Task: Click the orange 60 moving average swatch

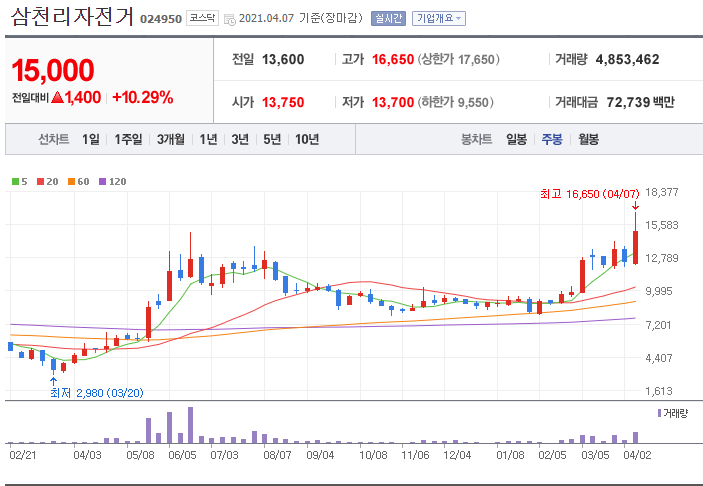Action: coord(71,182)
